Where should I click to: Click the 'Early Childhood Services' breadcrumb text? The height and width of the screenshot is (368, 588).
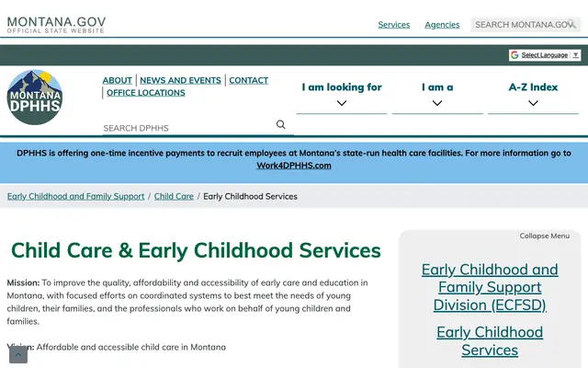pos(250,196)
